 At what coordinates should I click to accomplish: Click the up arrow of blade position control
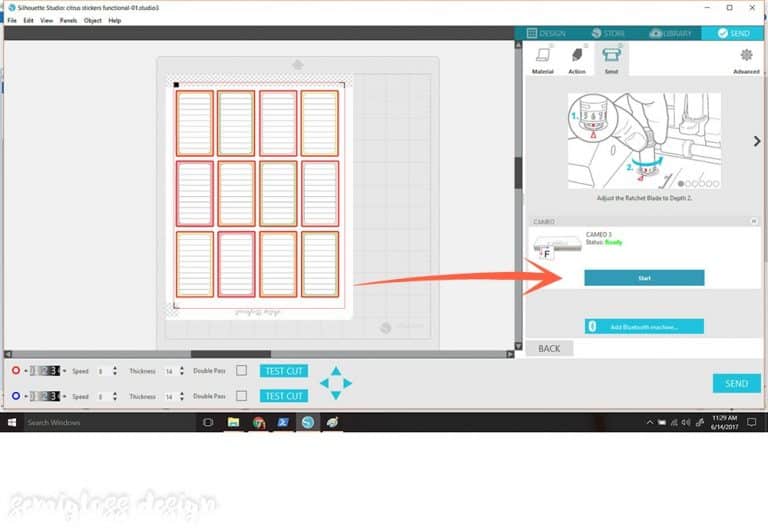click(336, 370)
